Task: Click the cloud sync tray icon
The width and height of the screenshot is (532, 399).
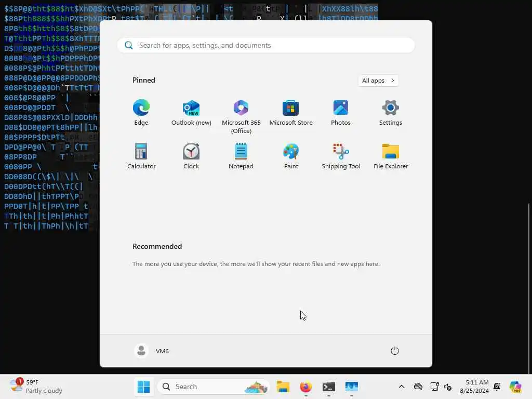Action: pos(418,387)
